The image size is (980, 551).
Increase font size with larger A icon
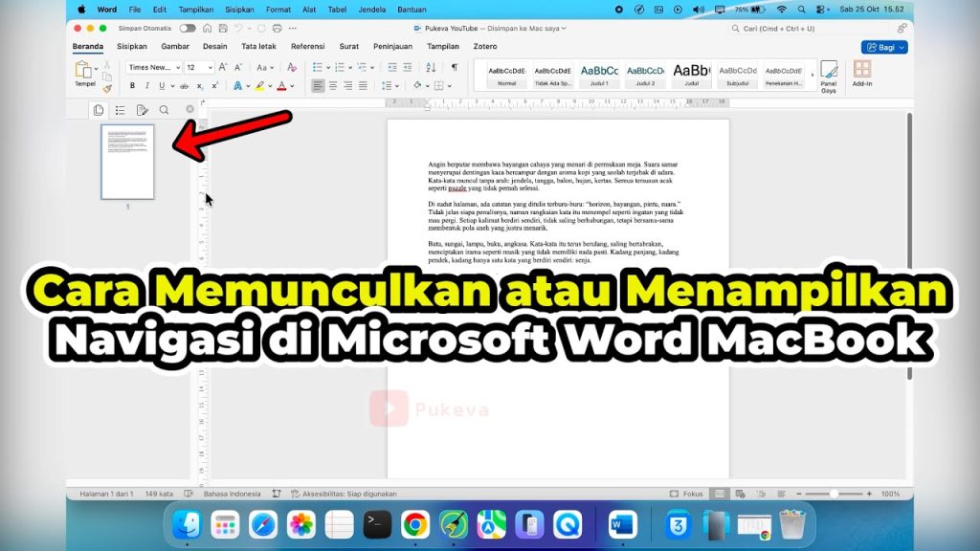tap(223, 67)
